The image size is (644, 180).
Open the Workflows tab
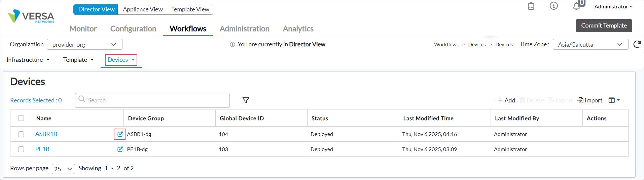tap(188, 29)
